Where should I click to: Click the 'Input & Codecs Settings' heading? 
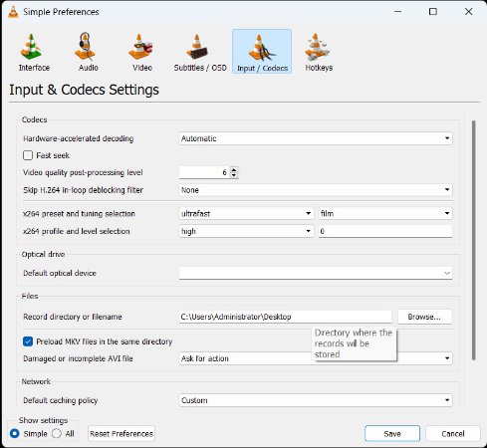[x=84, y=90]
